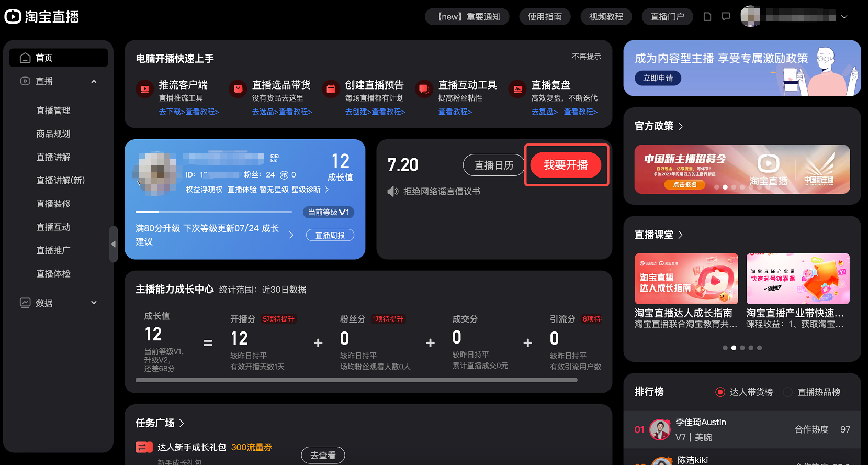Open 官方政策 via its chevron

[681, 126]
